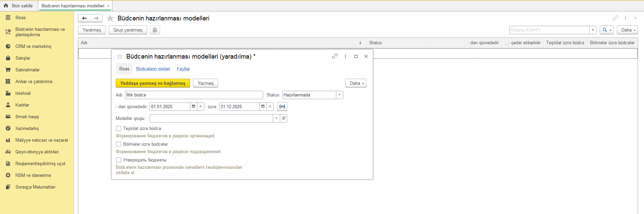Viewport: 644px width, 214px height.
Task: Clear the start date with the x button
Action: click(201, 106)
